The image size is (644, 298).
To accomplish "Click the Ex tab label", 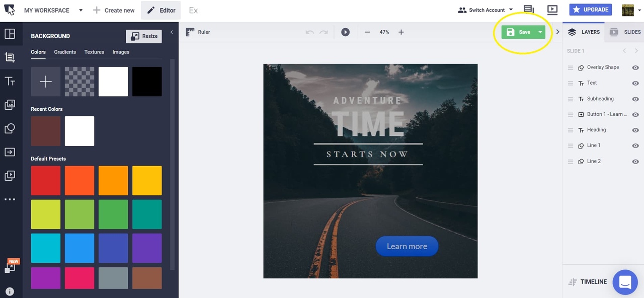I will point(193,10).
